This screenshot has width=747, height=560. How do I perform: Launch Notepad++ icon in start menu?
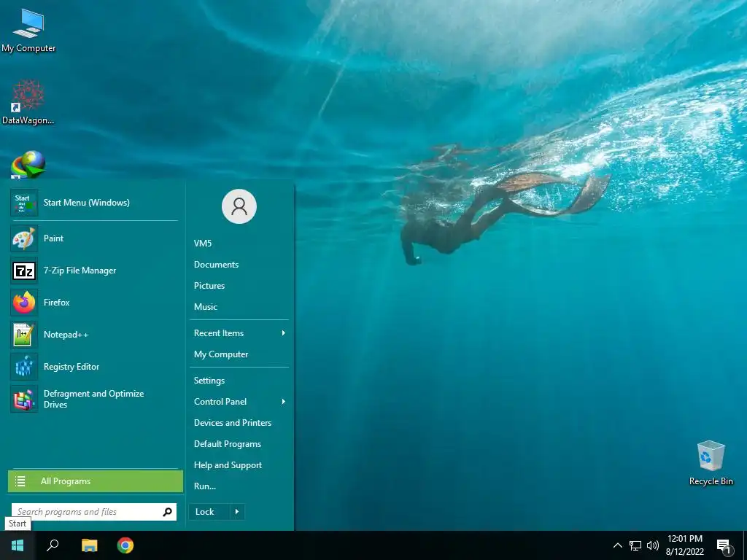click(x=24, y=334)
